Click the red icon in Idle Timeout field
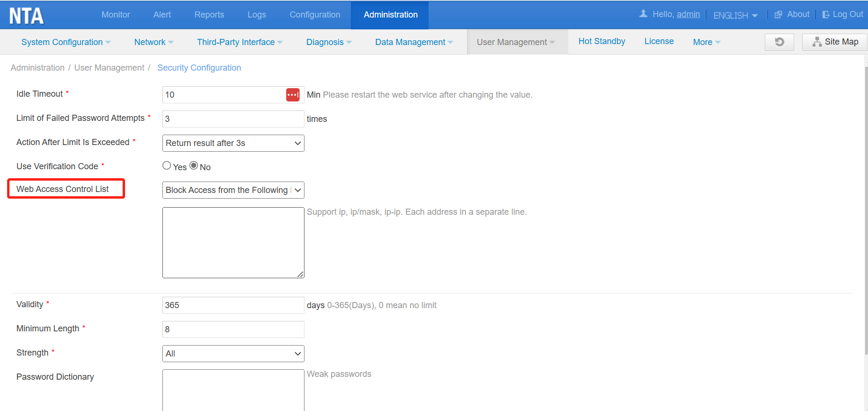868x411 pixels. pos(293,95)
